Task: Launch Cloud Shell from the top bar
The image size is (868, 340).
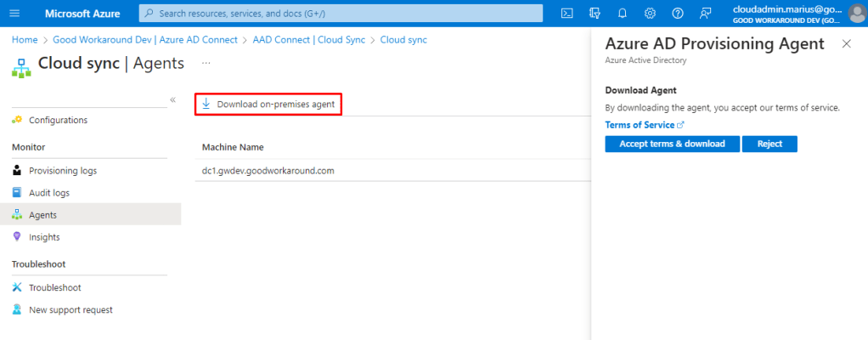Action: coord(567,14)
